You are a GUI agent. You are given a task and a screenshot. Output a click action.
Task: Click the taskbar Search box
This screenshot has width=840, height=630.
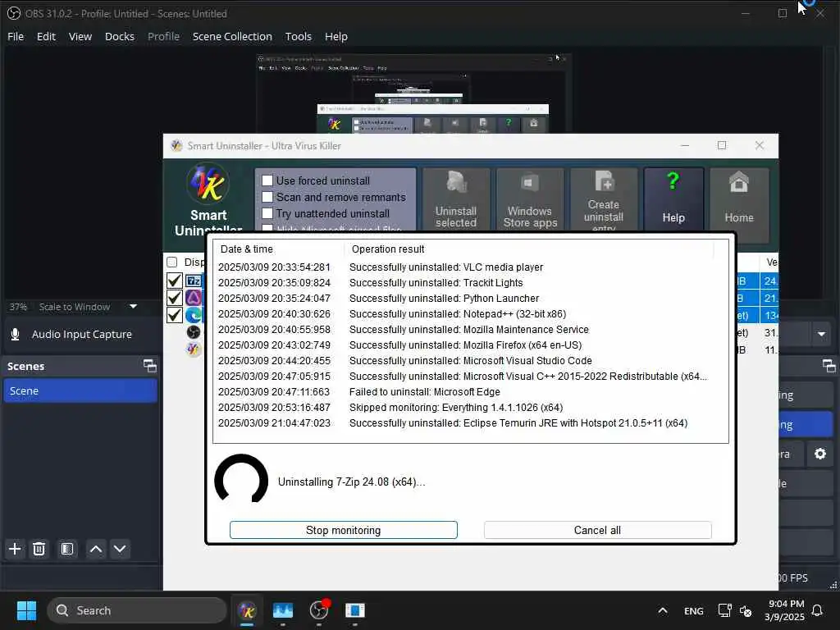click(137, 610)
